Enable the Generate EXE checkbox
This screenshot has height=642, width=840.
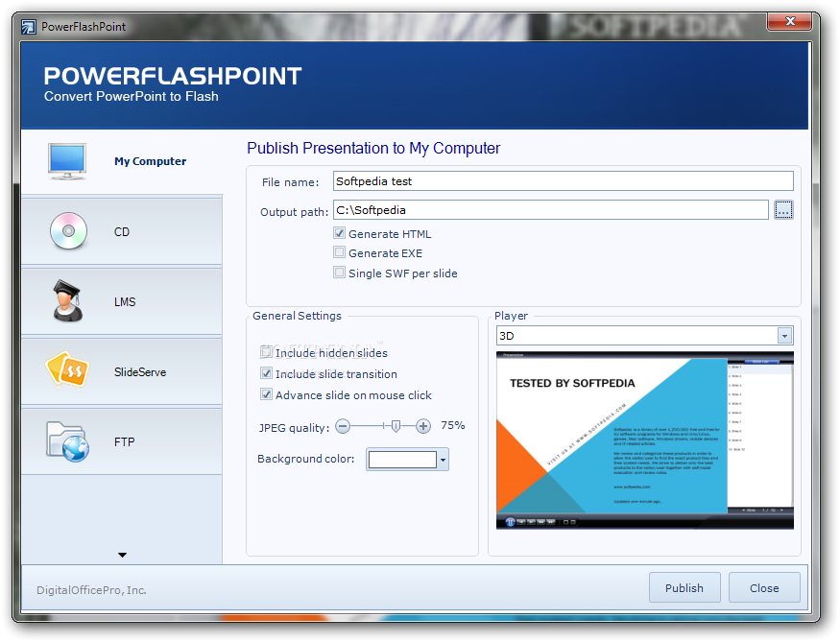tap(339, 252)
